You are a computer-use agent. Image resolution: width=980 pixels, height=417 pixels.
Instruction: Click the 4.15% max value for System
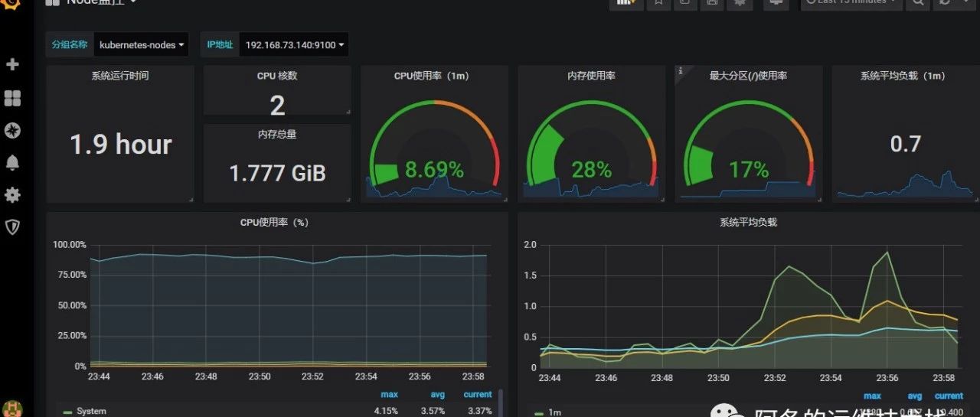click(x=386, y=412)
